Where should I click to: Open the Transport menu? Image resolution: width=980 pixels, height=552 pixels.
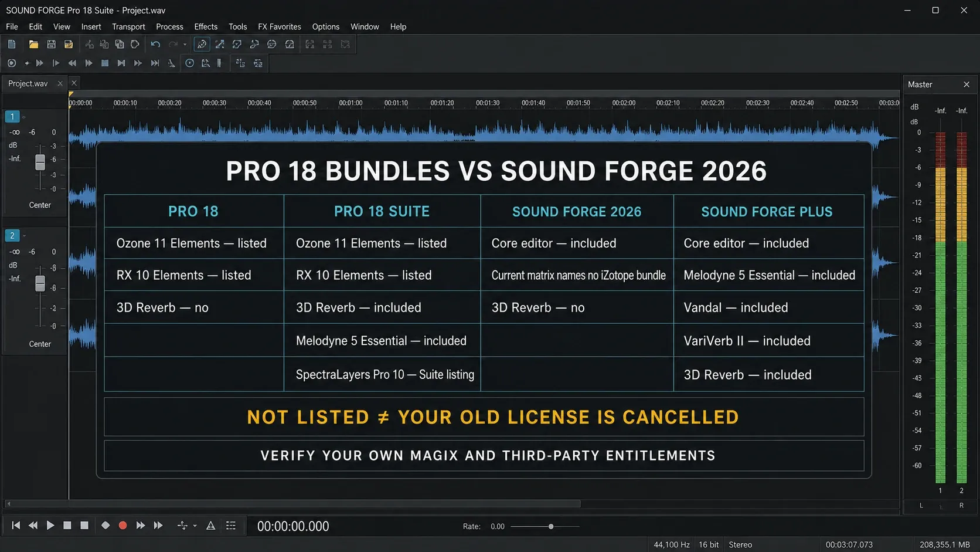(128, 26)
